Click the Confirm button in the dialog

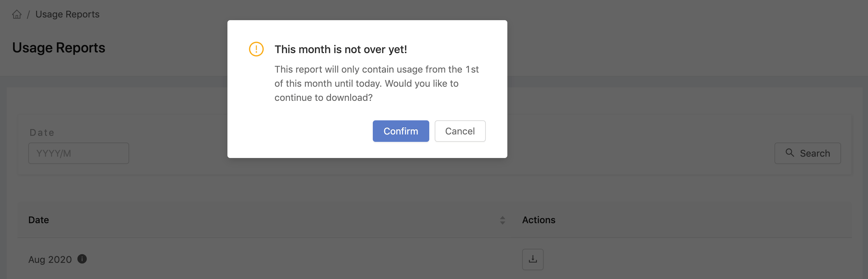point(401,131)
